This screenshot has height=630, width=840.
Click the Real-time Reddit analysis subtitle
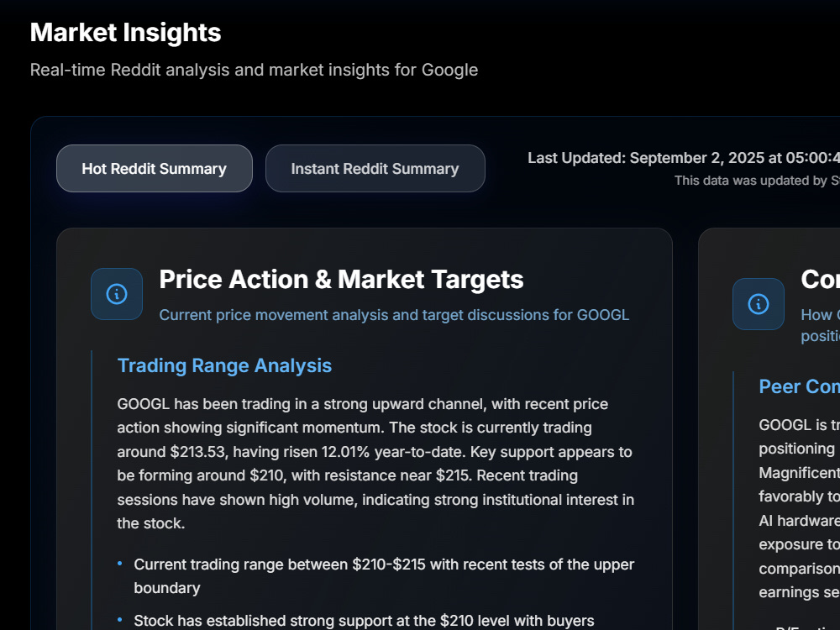254,70
